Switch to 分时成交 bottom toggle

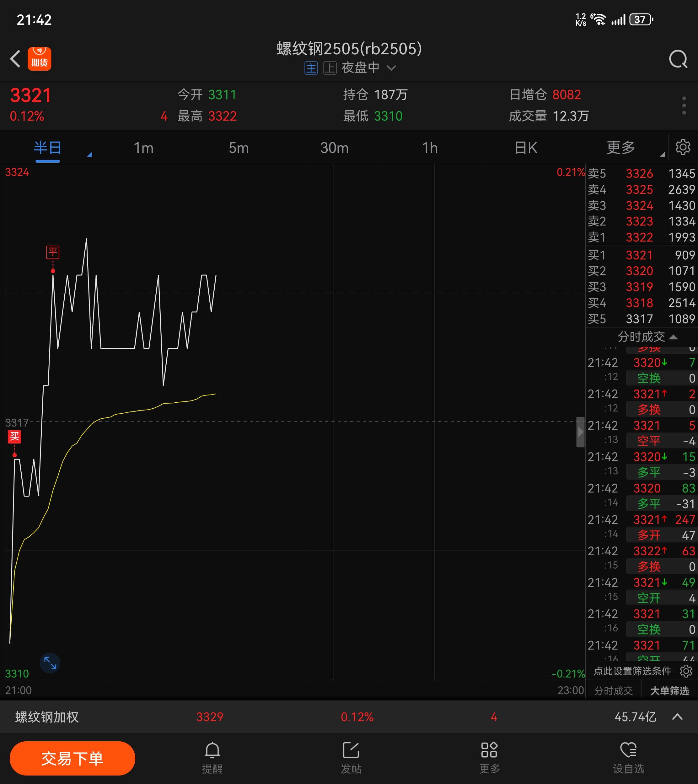point(613,691)
